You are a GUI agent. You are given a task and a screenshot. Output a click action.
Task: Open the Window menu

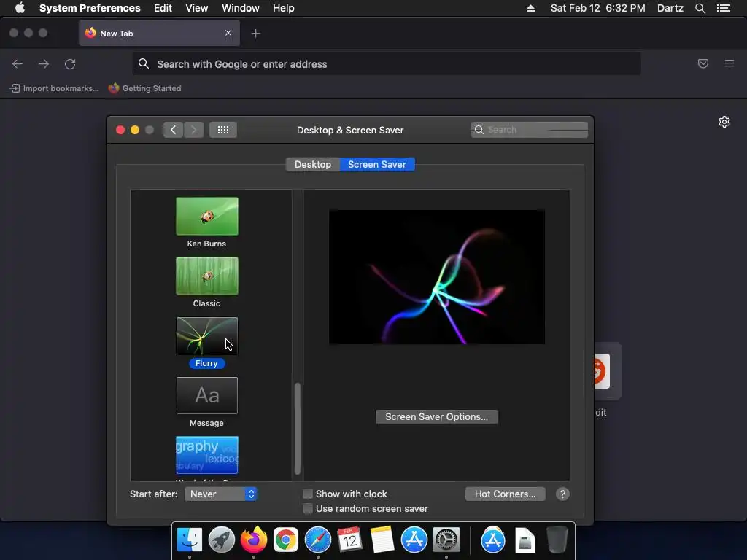click(x=241, y=8)
